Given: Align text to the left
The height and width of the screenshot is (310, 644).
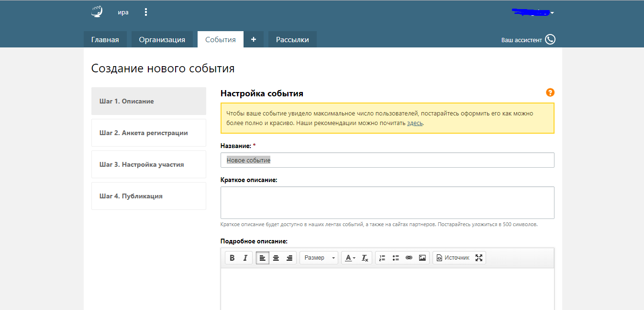Looking at the screenshot, I should pos(262,258).
